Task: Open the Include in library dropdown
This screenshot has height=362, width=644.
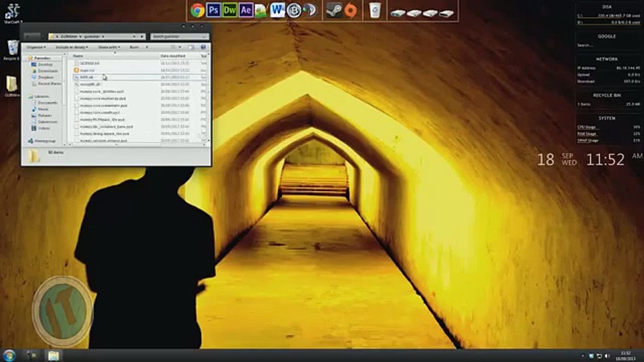Action: click(x=71, y=47)
